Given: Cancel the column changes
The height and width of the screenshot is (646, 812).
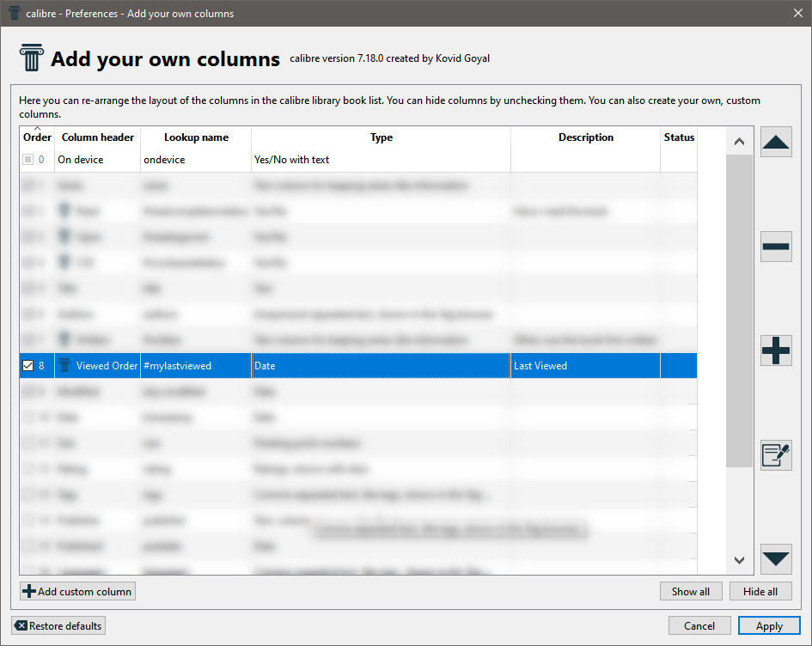Looking at the screenshot, I should [699, 625].
